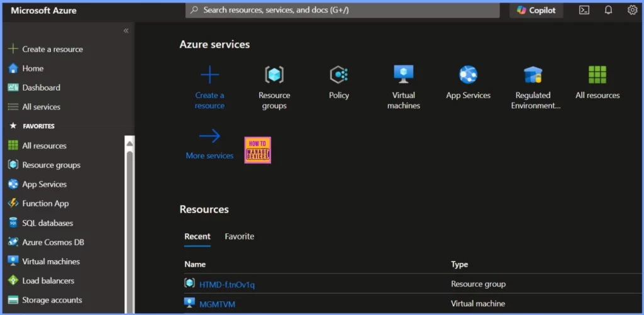Click the Name column header in Resources table
The width and height of the screenshot is (644, 315).
tap(195, 265)
